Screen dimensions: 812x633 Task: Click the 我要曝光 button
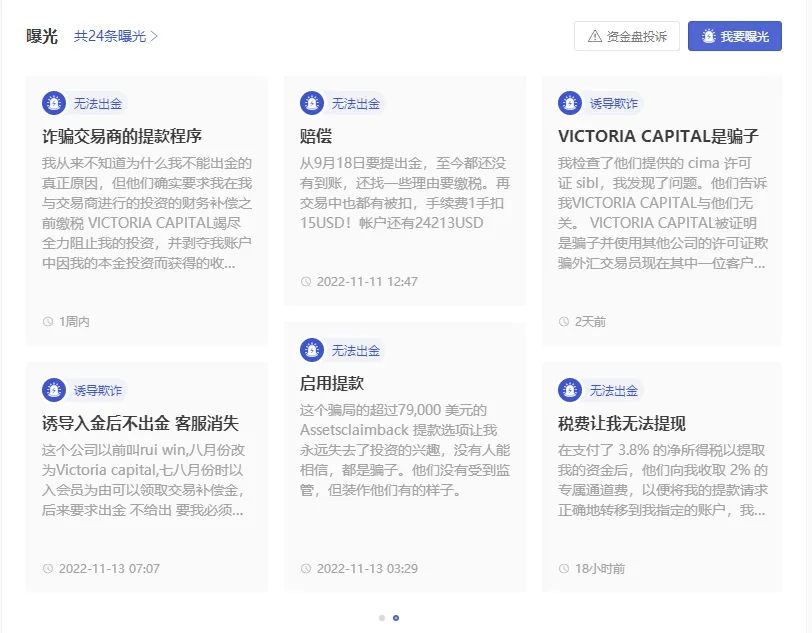[x=734, y=36]
